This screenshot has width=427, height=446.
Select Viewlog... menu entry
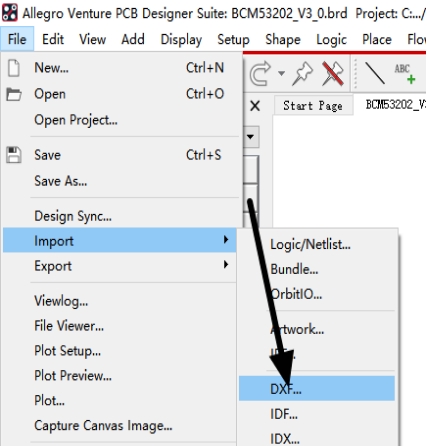tap(120, 301)
